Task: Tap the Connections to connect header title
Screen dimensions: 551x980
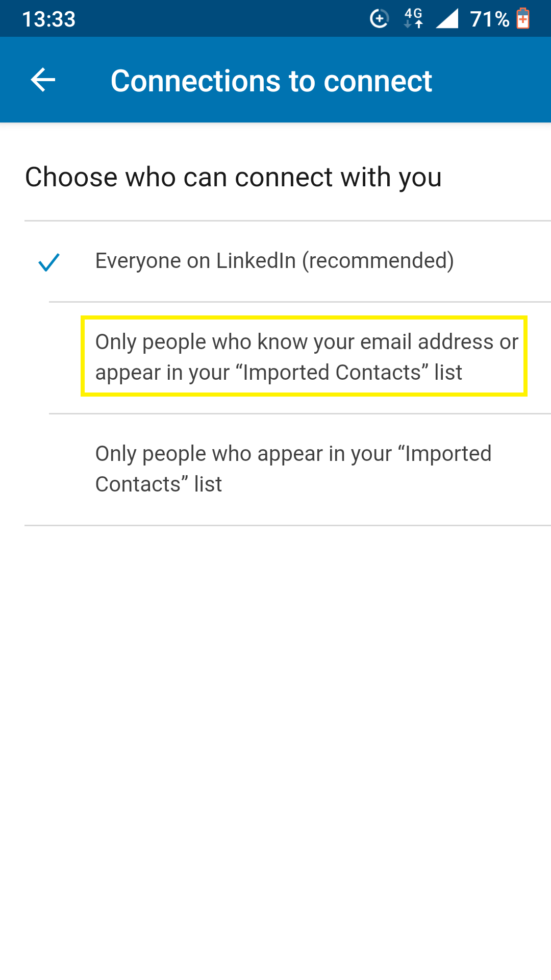Action: (x=271, y=81)
